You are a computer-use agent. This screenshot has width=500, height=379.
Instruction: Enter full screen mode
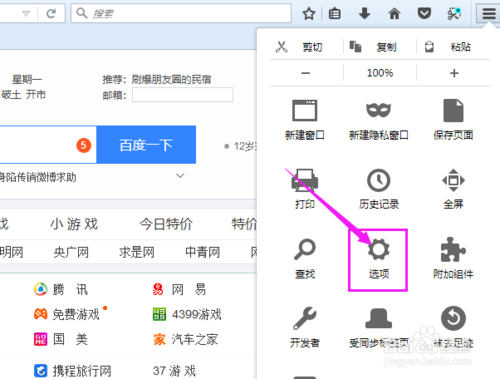pos(453,180)
